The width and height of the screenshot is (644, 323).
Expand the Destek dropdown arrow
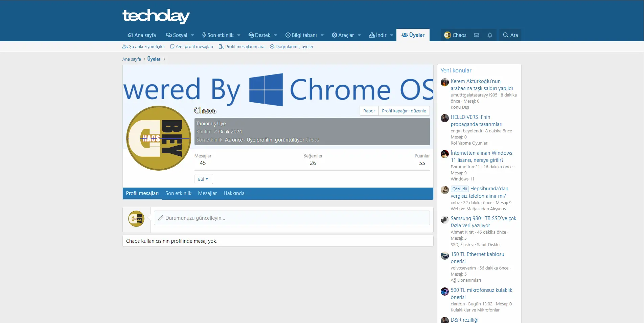point(276,35)
